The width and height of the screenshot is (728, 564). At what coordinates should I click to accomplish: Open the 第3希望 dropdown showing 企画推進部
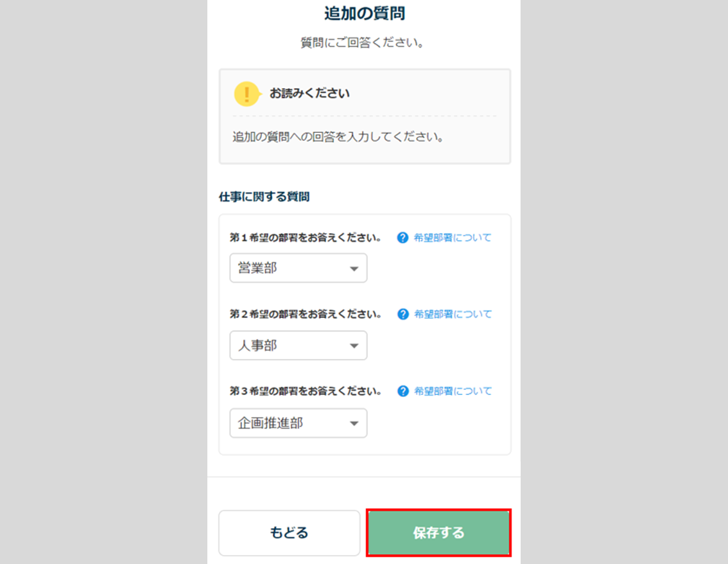(x=299, y=423)
